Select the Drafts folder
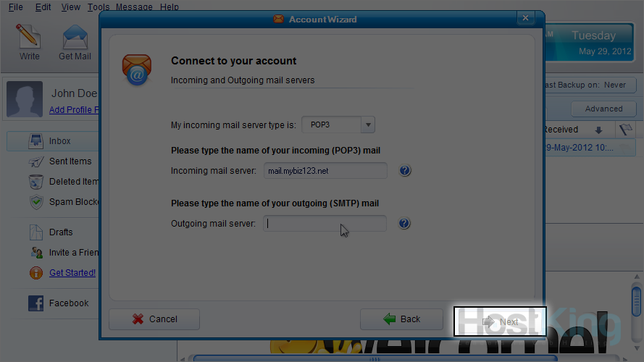This screenshot has width=644, height=362. pos(61,232)
